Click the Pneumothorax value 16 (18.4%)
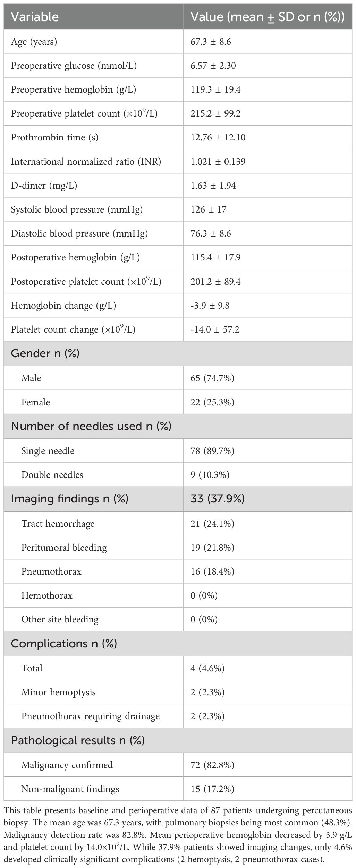356x868 pixels. tap(212, 571)
